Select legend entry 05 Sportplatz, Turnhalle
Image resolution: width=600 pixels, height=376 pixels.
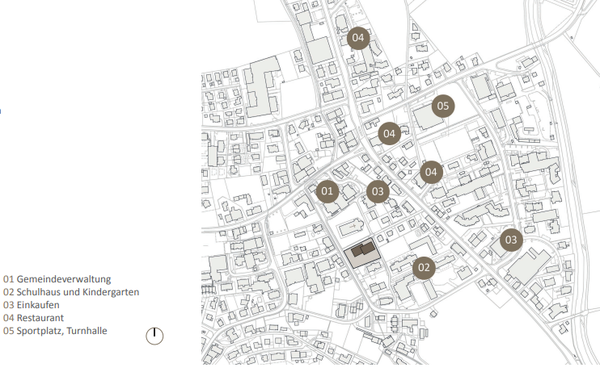(55, 331)
